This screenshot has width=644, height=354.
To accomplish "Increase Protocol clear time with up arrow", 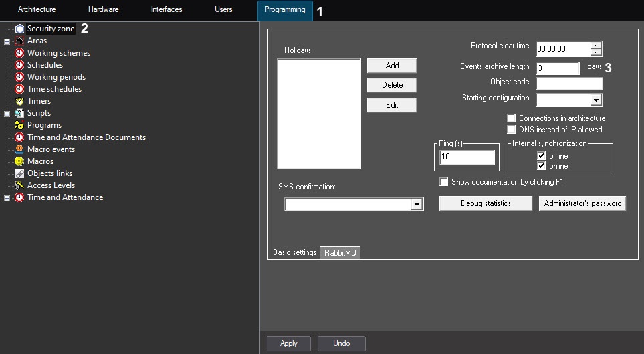I will (x=596, y=46).
